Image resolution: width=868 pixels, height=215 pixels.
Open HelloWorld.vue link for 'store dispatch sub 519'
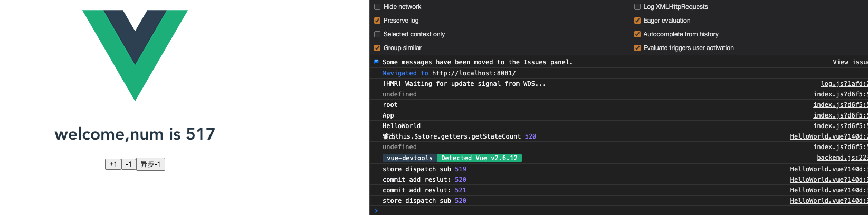pyautogui.click(x=829, y=169)
